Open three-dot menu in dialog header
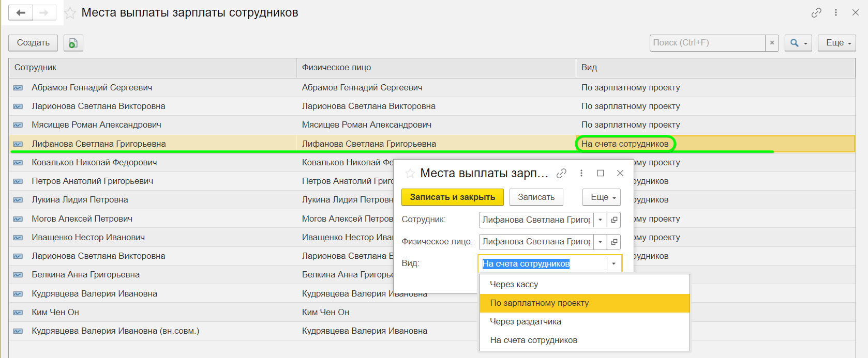Screen dimensions: 868x358 click(x=581, y=174)
